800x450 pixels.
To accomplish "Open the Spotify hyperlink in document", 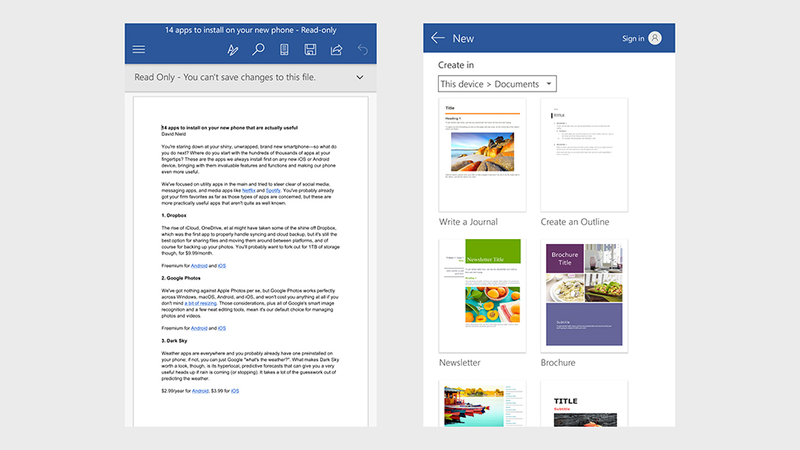I will pos(273,190).
